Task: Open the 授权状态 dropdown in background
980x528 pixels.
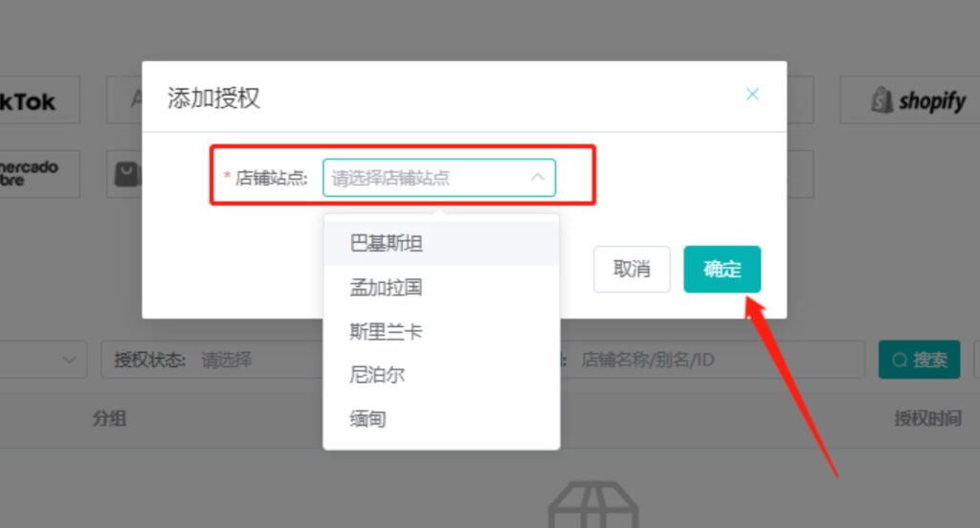Action: 212,360
